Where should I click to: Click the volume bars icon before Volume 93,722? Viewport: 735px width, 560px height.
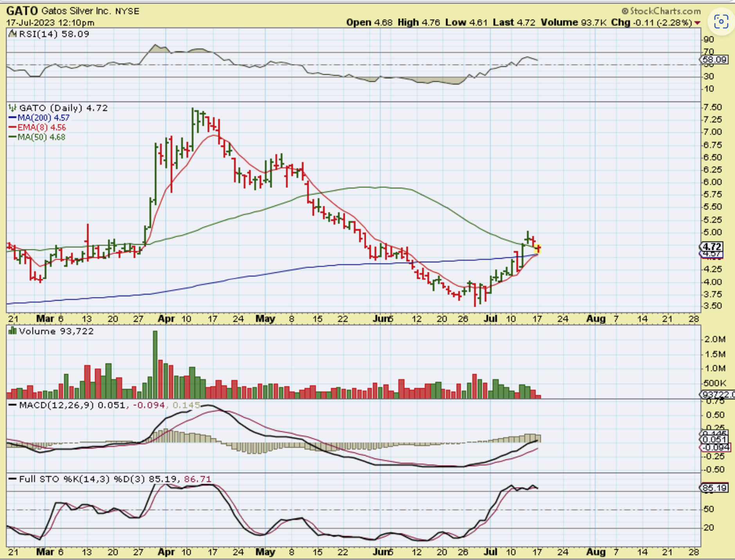[x=13, y=331]
